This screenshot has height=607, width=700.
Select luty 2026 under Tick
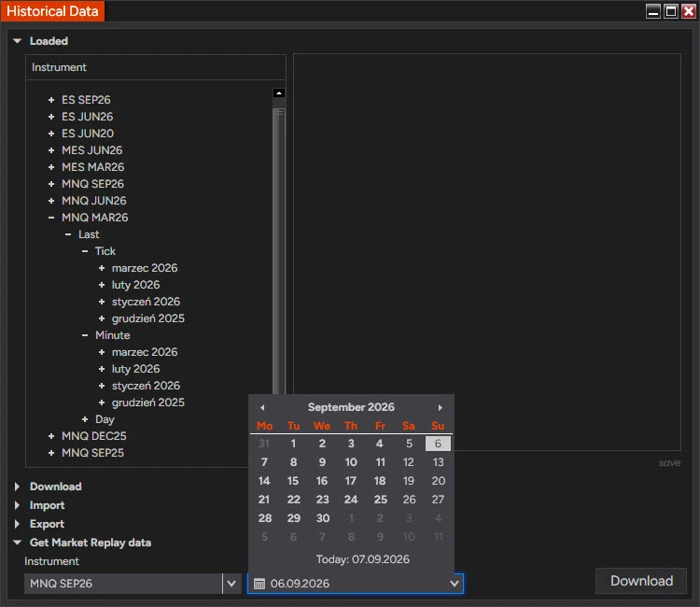pos(135,285)
